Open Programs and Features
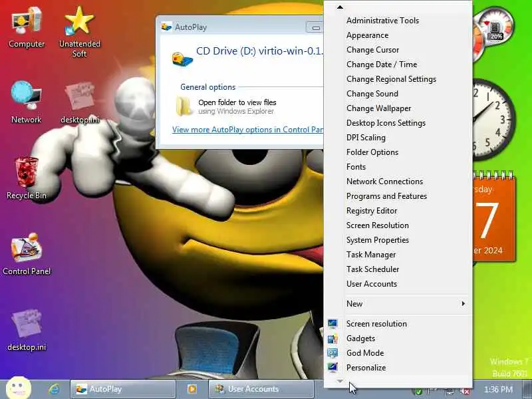532x399 pixels. coord(386,196)
